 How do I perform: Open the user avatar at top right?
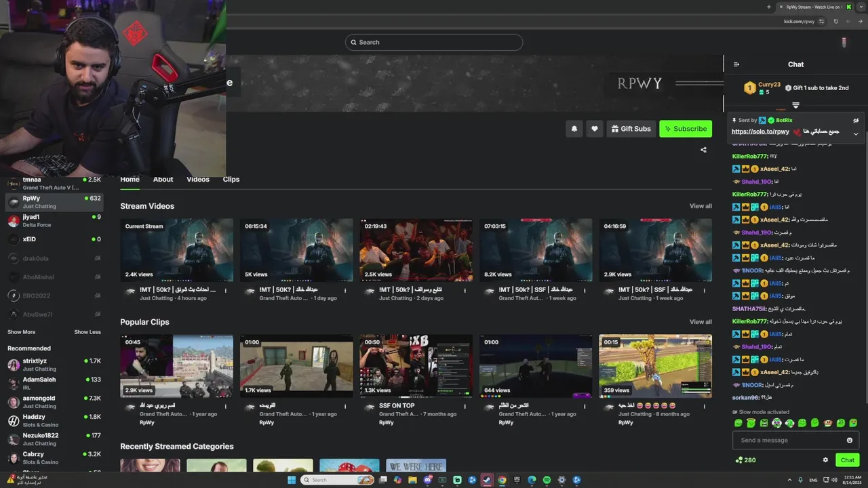(x=844, y=42)
